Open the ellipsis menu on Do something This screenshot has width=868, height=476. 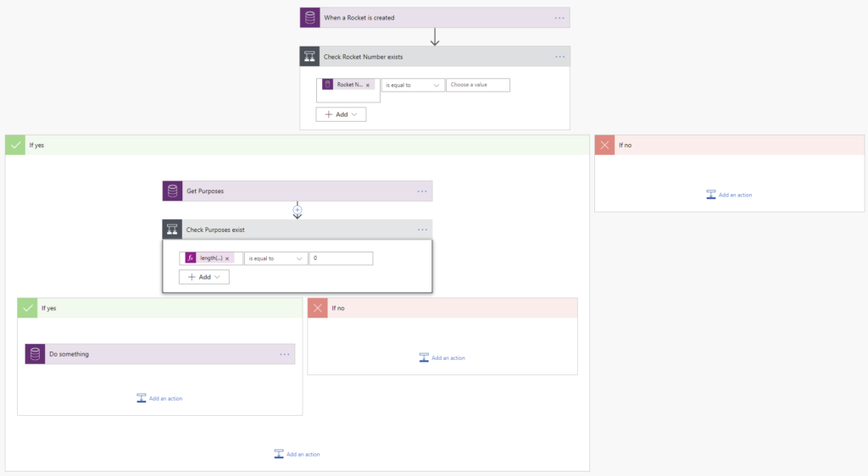click(x=285, y=354)
